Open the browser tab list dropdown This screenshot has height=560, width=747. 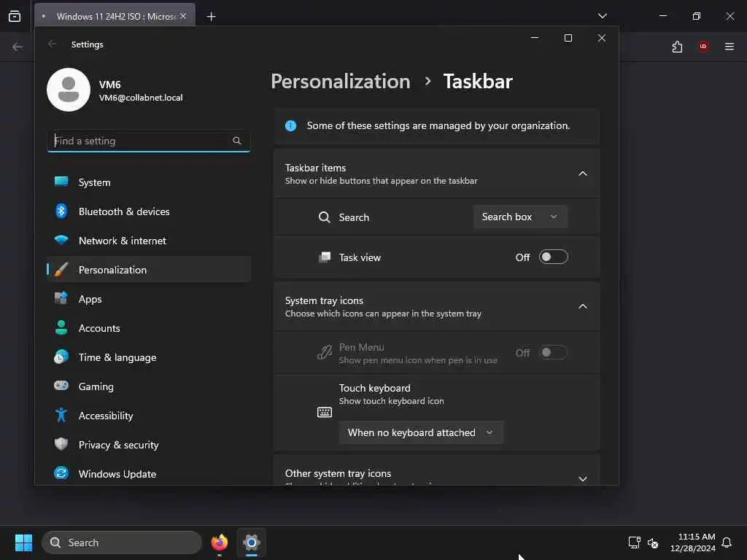point(603,16)
